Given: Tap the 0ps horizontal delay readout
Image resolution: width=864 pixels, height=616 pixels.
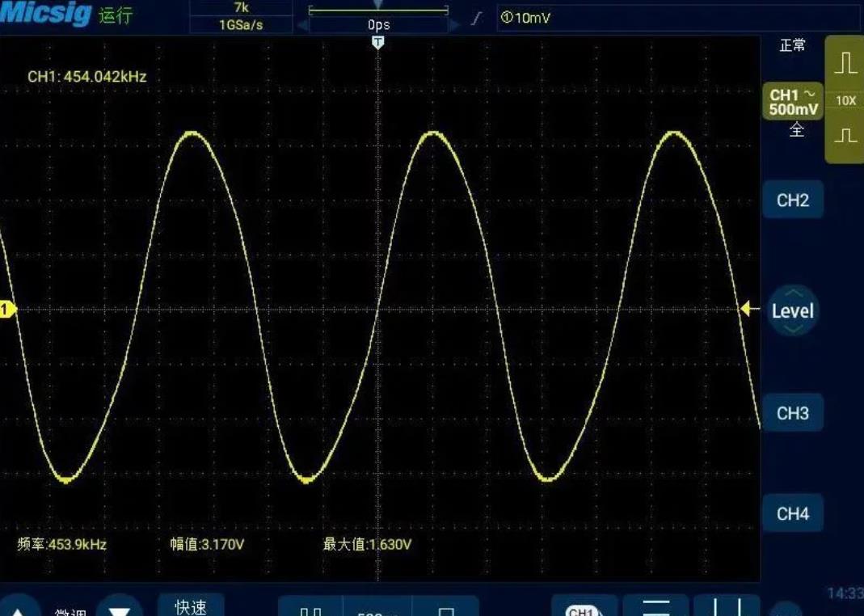Looking at the screenshot, I should tap(378, 25).
